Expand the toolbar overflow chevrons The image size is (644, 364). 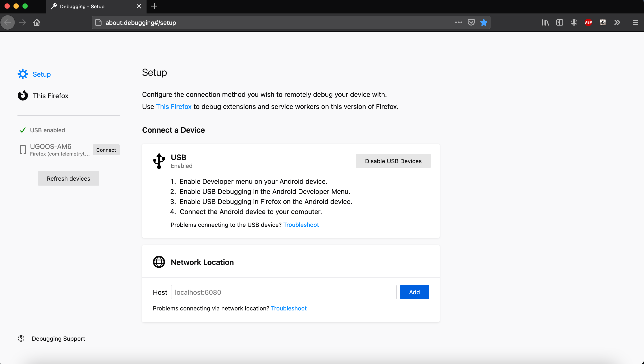[617, 22]
